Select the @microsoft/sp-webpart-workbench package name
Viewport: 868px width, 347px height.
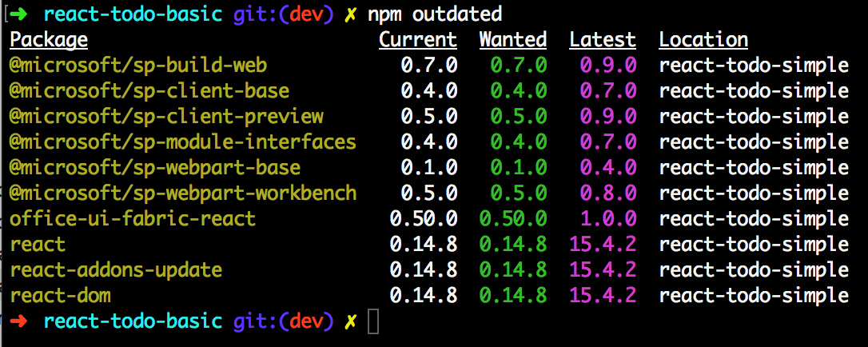coord(183,193)
